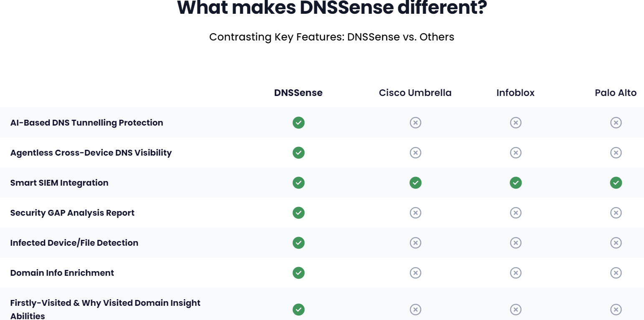This screenshot has width=644, height=320.
Task: Click DNSSense check for Security GAP Analysis Report
Action: pyautogui.click(x=299, y=213)
